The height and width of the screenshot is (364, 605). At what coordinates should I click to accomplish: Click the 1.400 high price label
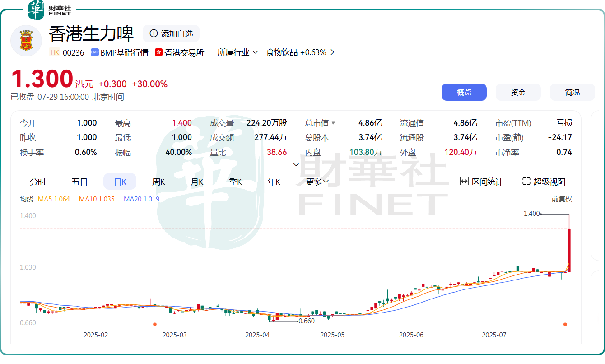click(x=531, y=214)
